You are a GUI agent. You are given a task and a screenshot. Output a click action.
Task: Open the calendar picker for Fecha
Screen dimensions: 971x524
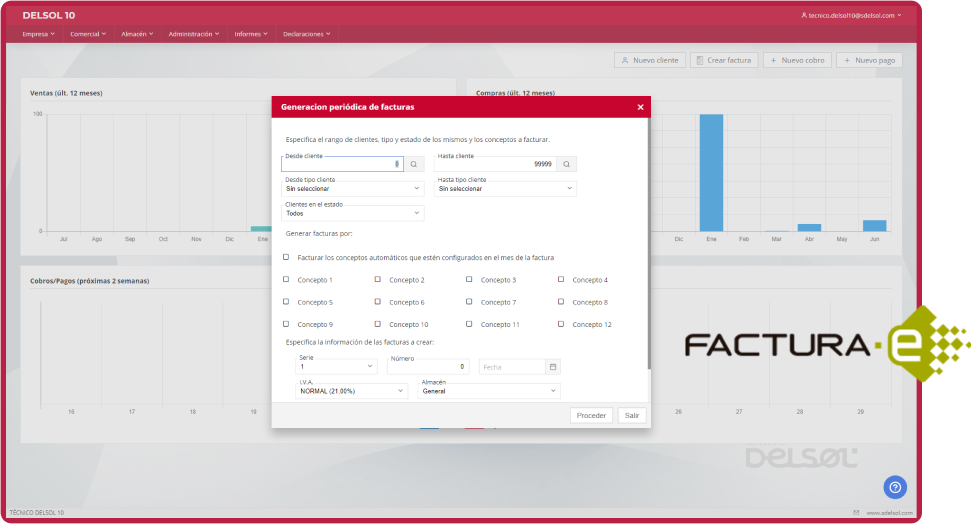pyautogui.click(x=552, y=367)
